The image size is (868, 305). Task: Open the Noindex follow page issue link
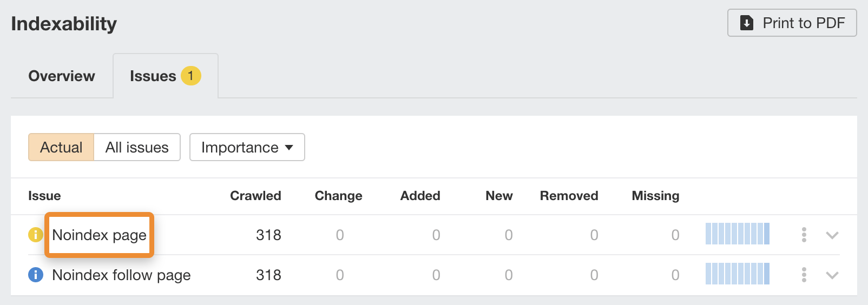click(121, 275)
